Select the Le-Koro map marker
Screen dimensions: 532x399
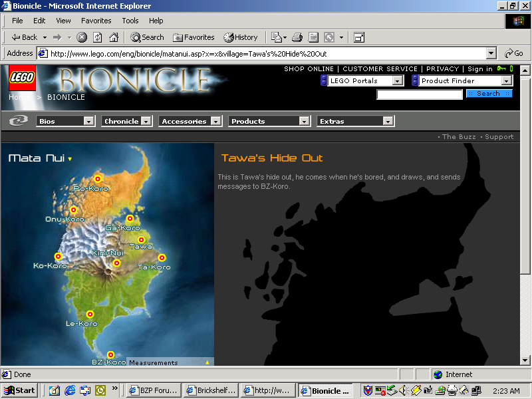coord(90,314)
